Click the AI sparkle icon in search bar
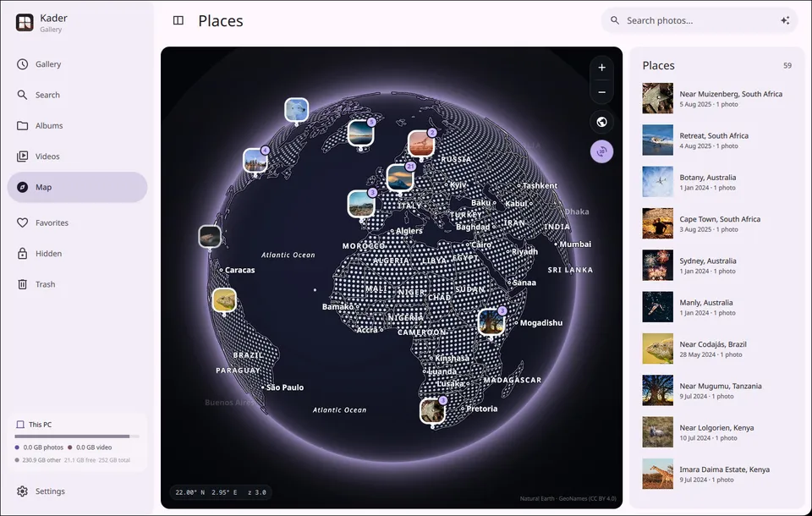 coord(785,20)
